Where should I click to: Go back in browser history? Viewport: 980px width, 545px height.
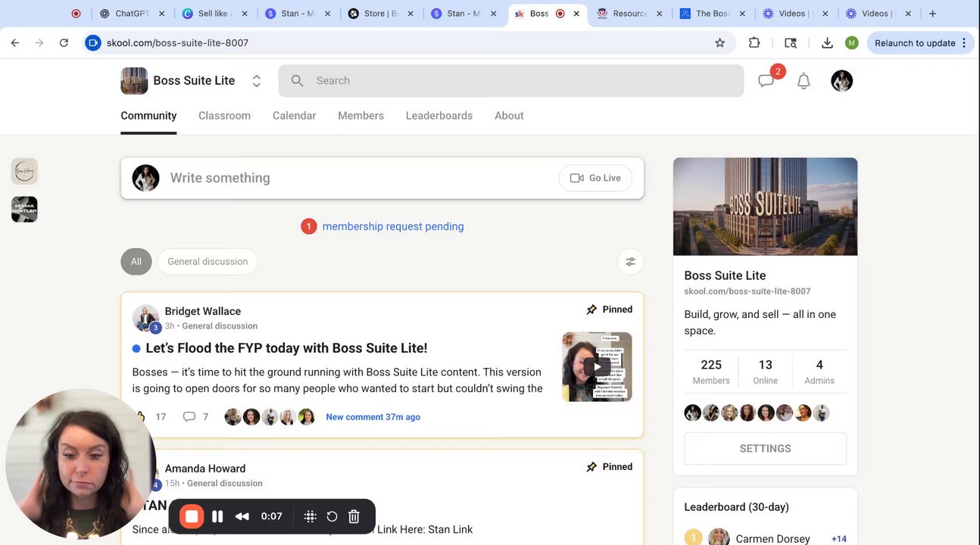[x=15, y=43]
